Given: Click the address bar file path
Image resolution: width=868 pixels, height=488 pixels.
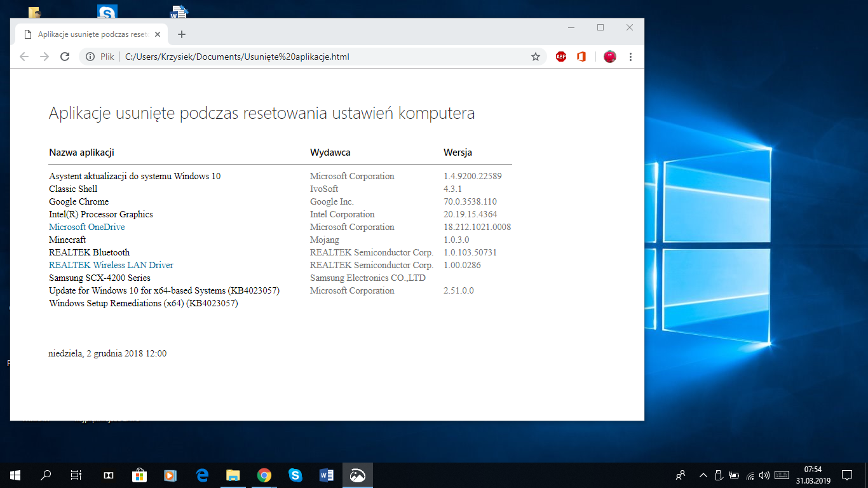Looking at the screenshot, I should tap(237, 57).
